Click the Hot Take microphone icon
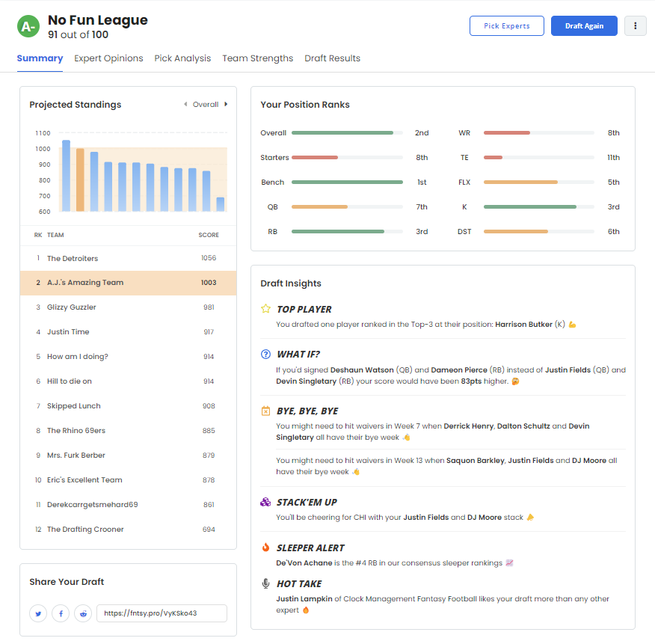The height and width of the screenshot is (644, 655). click(x=265, y=583)
